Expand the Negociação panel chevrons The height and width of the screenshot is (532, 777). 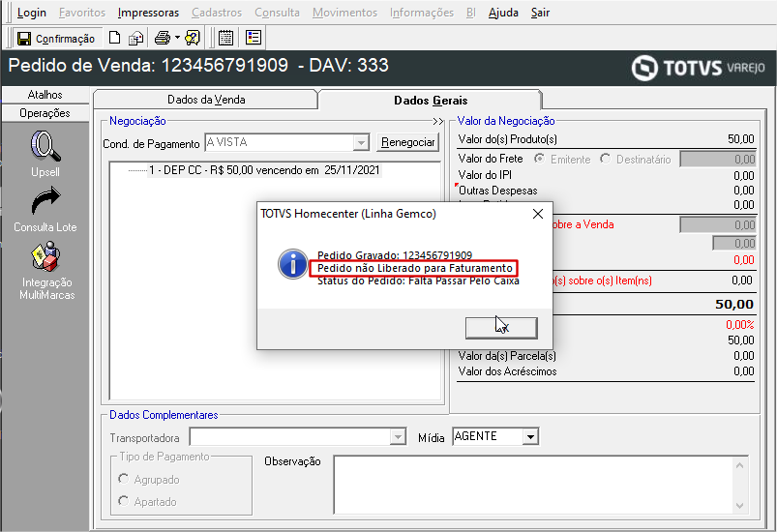(437, 121)
